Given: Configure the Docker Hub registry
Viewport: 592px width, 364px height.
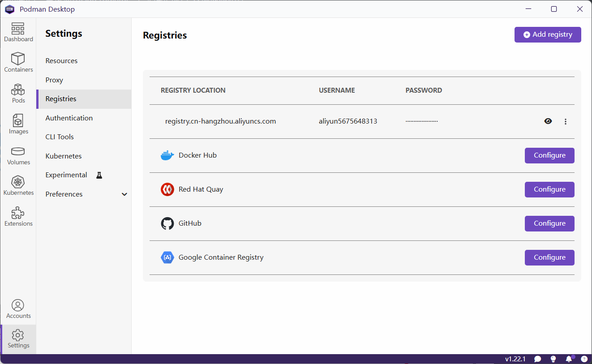Looking at the screenshot, I should (x=549, y=155).
